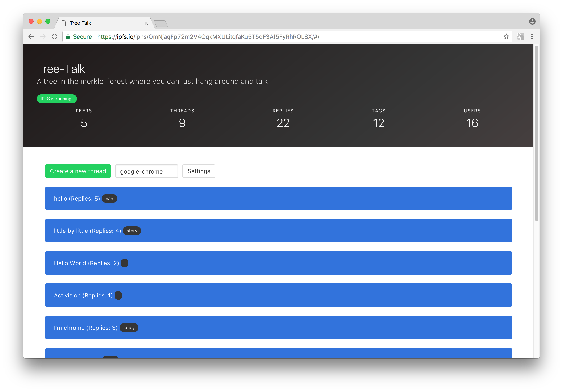
Task: Bookmark this page with the star
Action: pyautogui.click(x=506, y=37)
